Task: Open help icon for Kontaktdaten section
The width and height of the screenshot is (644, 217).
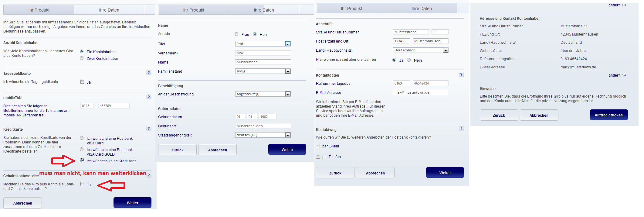Action: click(x=461, y=74)
